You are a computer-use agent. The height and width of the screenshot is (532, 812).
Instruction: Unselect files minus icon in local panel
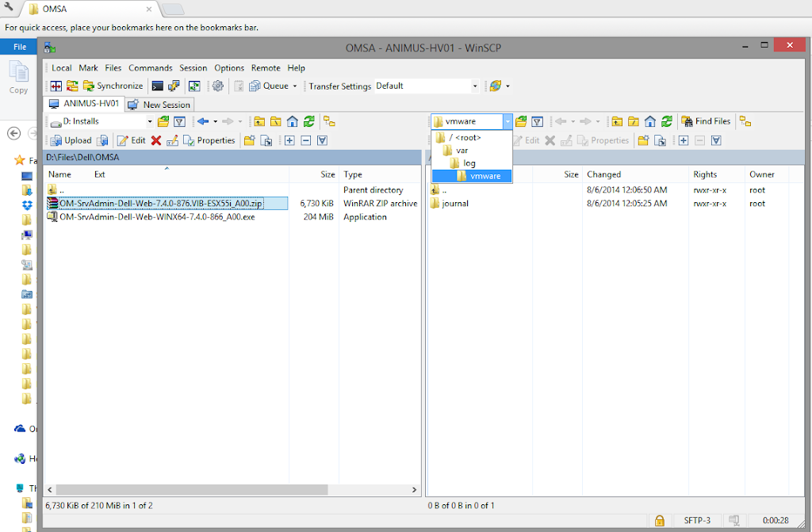point(306,140)
